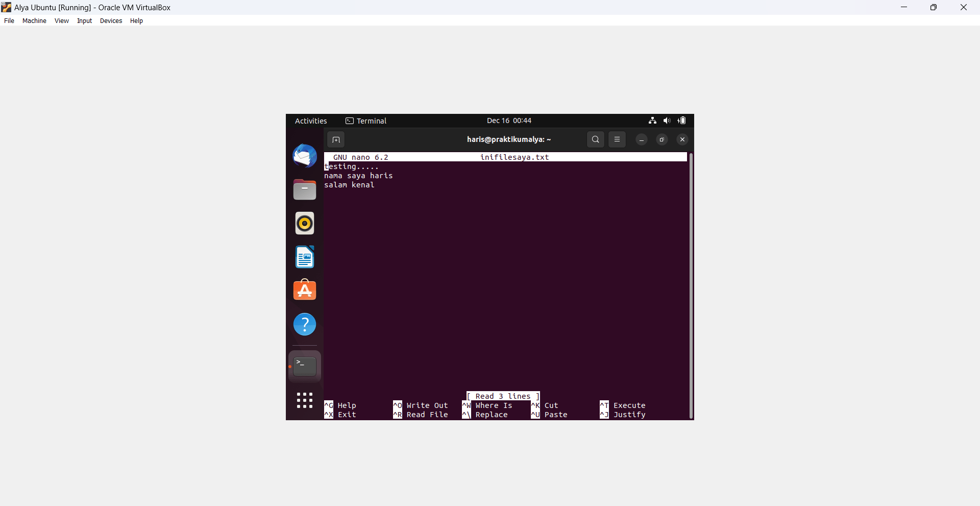Open the VirtualBox File menu
Viewport: 980px width, 506px height.
9,21
